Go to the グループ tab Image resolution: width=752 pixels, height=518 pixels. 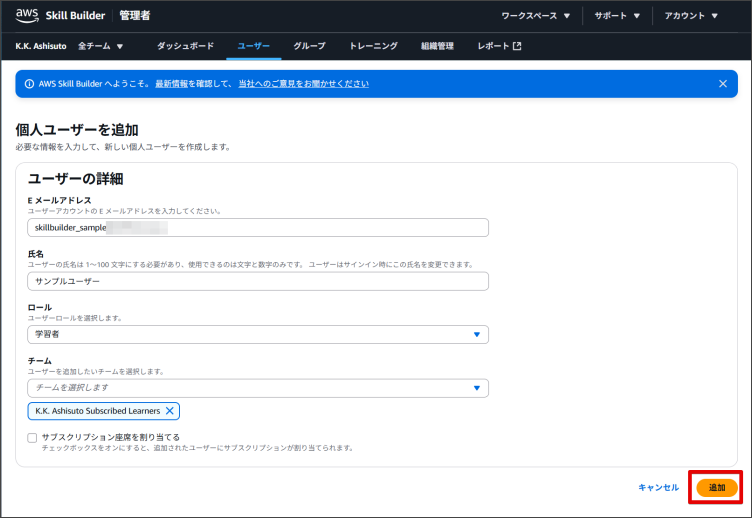(x=309, y=46)
